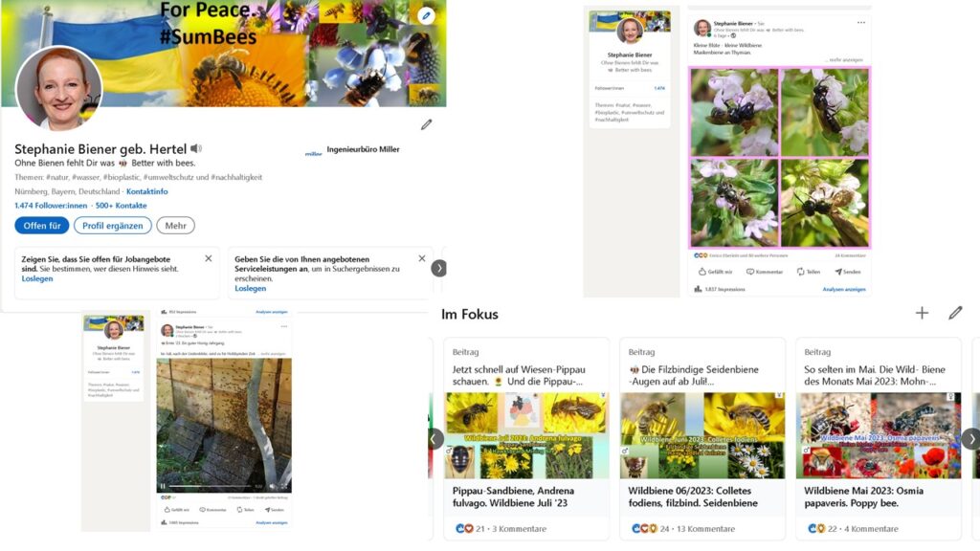Edit the Im Fokus section pencil
The width and height of the screenshot is (980, 551).
(955, 313)
